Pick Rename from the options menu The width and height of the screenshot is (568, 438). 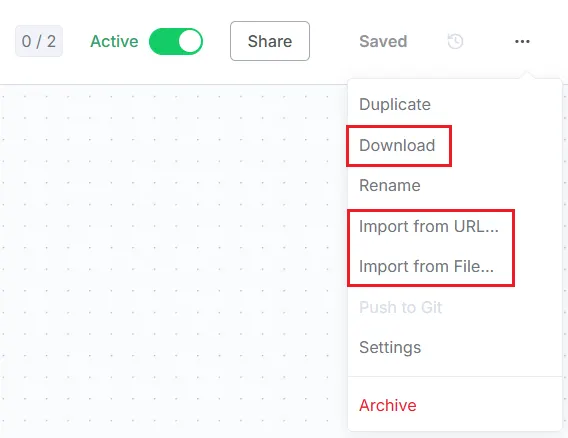(x=390, y=185)
